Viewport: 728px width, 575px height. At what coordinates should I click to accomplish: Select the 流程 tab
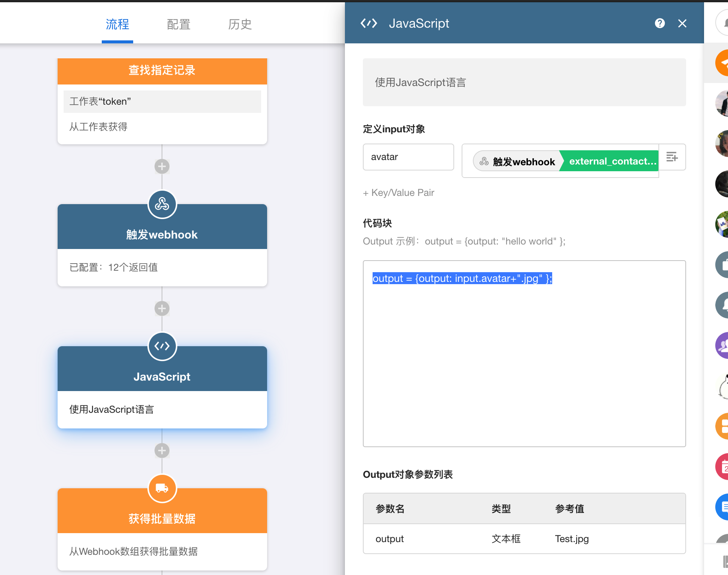point(117,25)
